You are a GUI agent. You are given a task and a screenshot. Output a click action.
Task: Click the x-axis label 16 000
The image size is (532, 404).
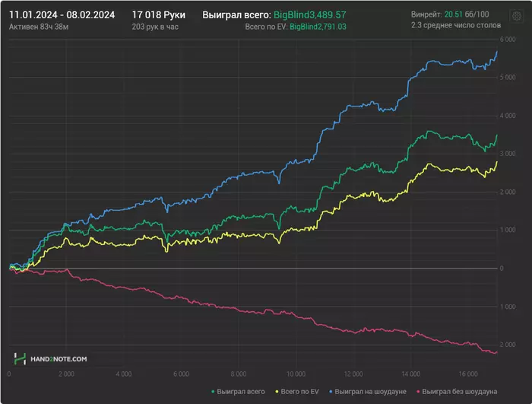pos(468,374)
